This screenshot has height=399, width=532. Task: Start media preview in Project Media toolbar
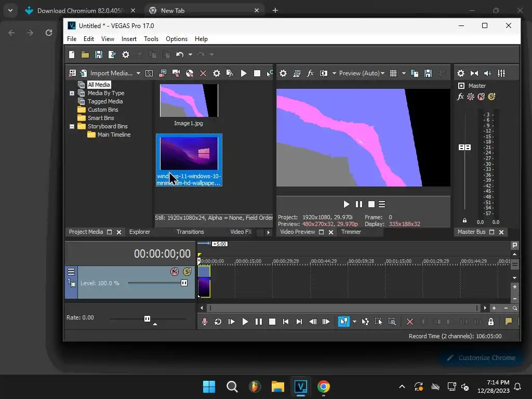pyautogui.click(x=244, y=73)
